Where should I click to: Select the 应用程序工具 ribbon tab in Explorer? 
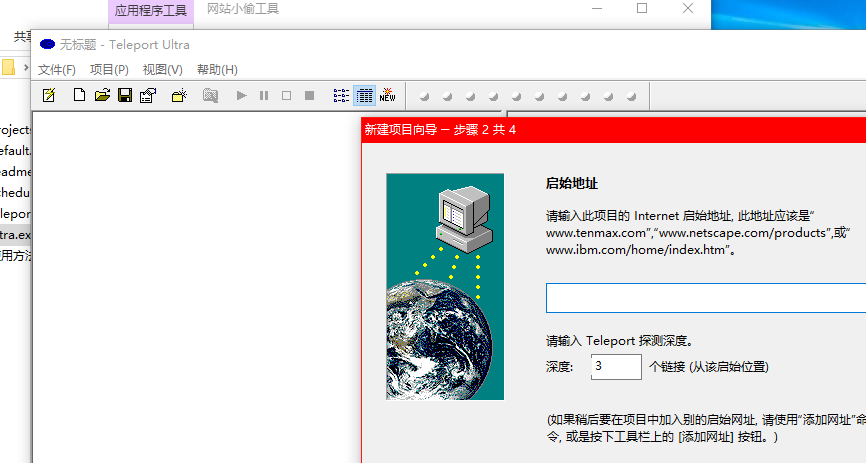click(x=151, y=10)
